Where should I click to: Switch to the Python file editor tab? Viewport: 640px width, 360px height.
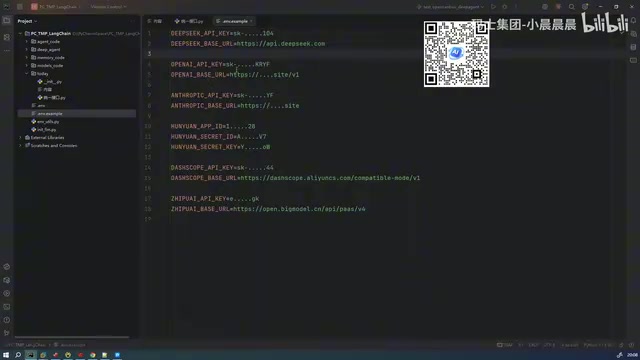point(189,21)
